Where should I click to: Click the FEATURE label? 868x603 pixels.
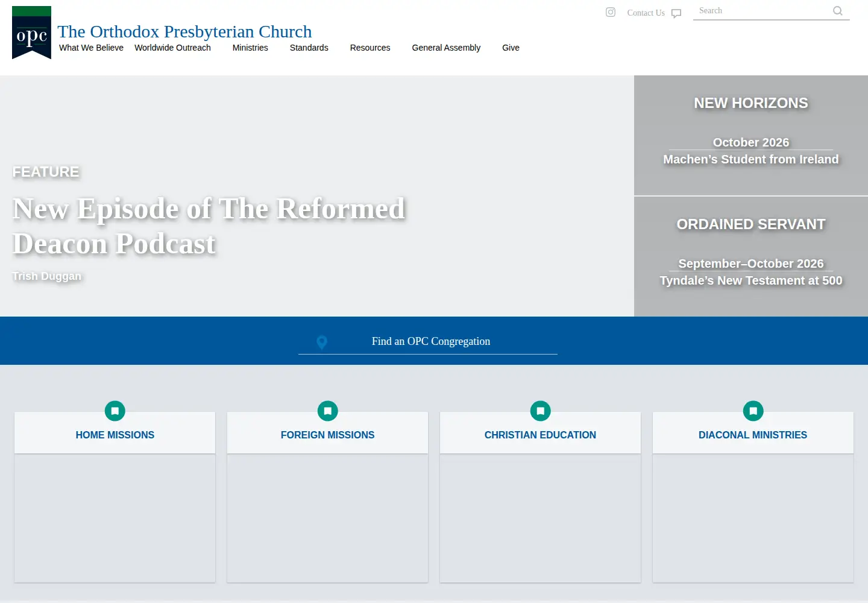tap(46, 172)
